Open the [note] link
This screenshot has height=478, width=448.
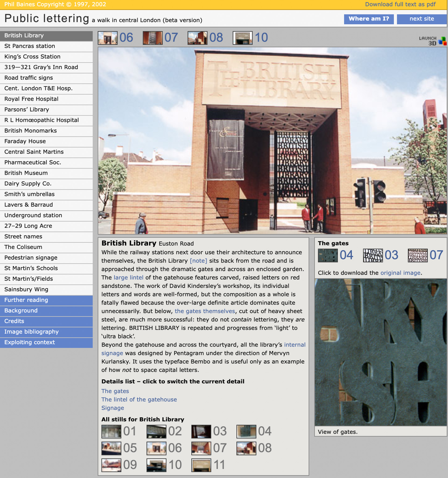click(x=198, y=261)
